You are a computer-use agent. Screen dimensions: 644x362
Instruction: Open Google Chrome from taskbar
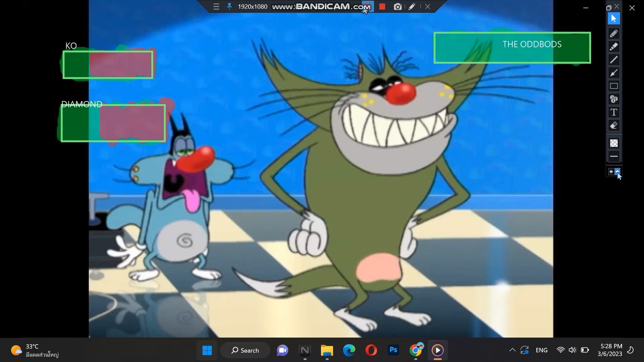416,351
